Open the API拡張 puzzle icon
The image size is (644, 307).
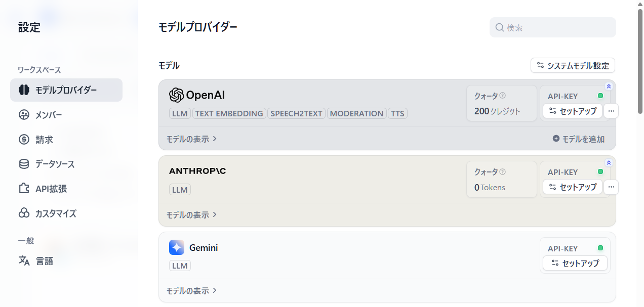coord(24,189)
